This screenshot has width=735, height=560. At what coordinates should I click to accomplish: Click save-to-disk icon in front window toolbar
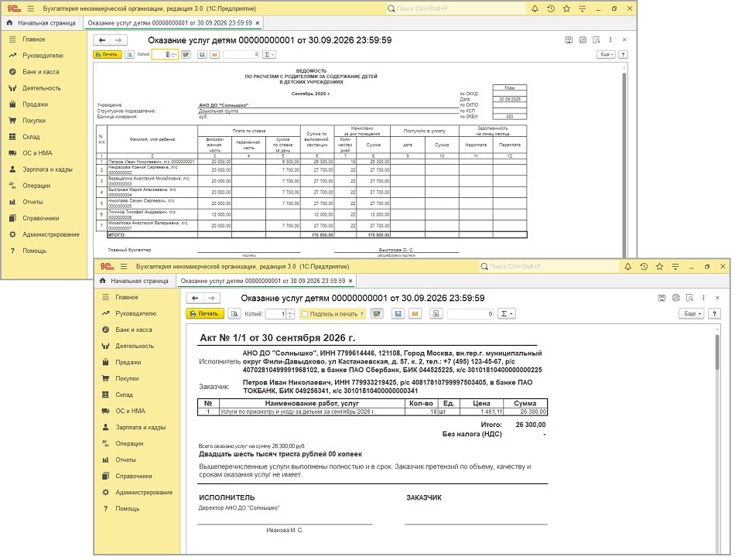398,313
